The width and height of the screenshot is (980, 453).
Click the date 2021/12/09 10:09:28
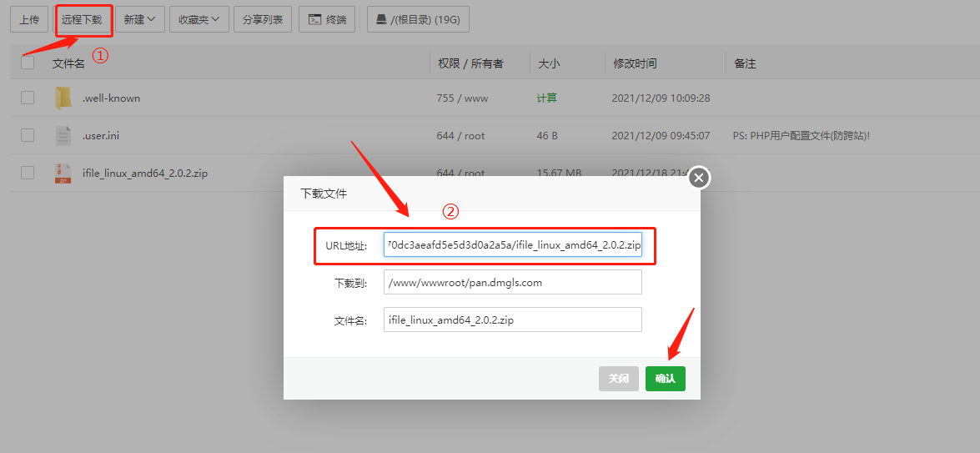pos(661,98)
